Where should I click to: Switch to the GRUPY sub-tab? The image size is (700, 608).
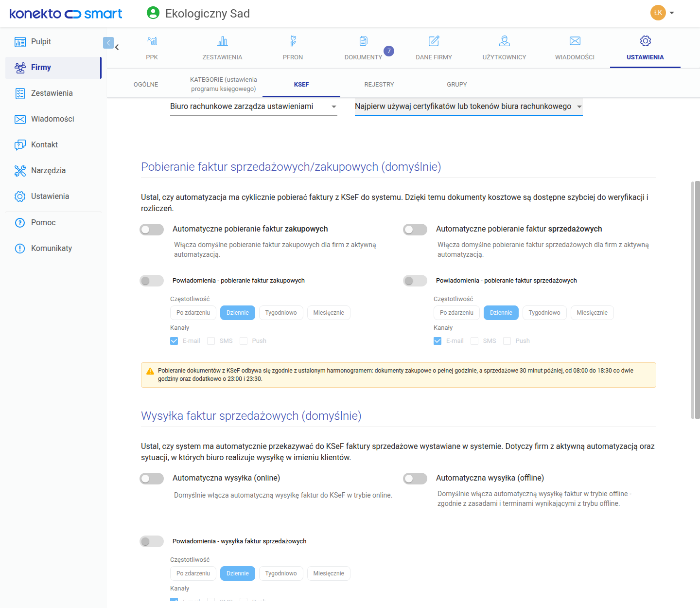(x=457, y=85)
